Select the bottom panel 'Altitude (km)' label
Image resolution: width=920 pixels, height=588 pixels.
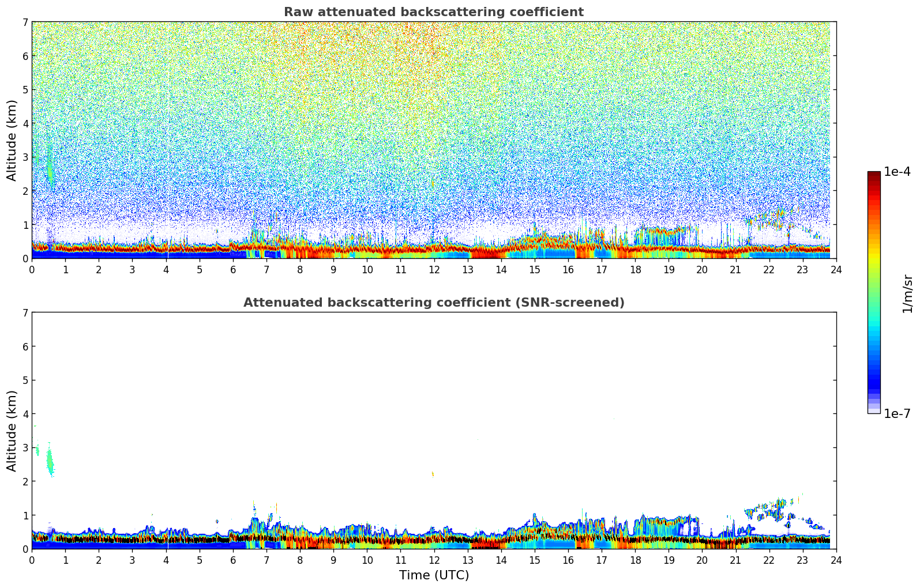point(12,431)
